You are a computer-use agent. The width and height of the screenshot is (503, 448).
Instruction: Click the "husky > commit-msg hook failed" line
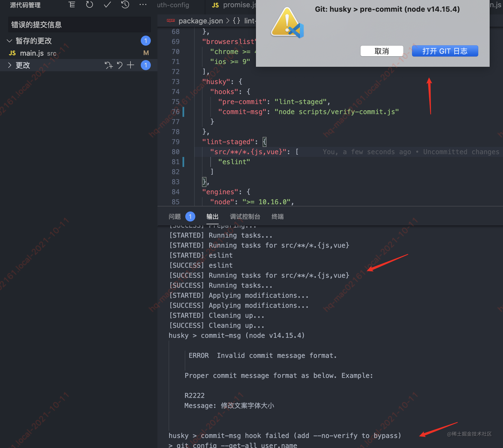point(285,436)
